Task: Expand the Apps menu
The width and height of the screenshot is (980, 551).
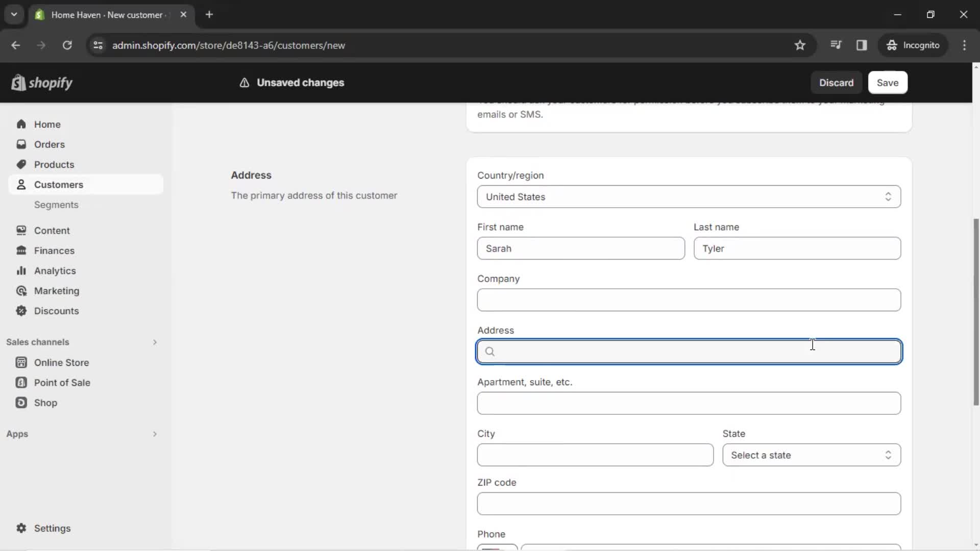Action: pos(154,434)
